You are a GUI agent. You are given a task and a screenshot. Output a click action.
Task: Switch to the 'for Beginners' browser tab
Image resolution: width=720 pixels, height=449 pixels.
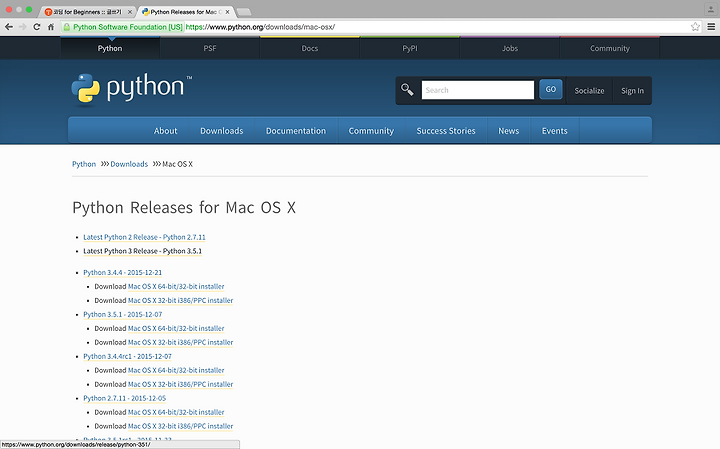pos(87,12)
